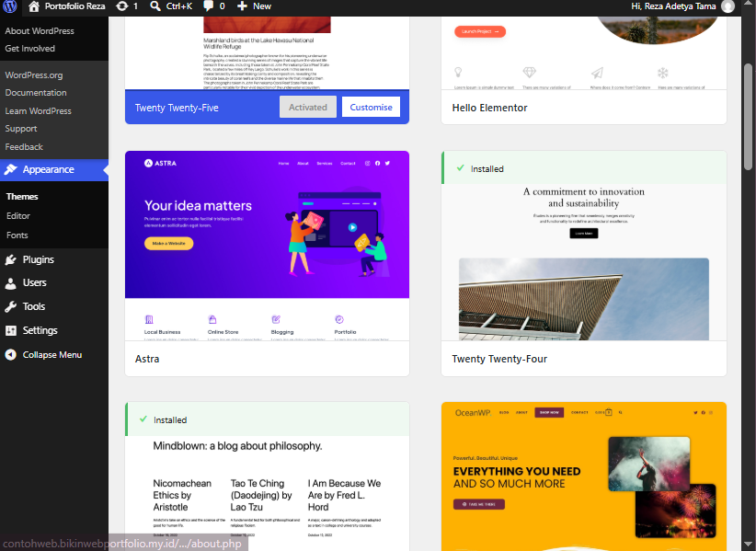Open the Get Involved link
The width and height of the screenshot is (756, 551).
tap(30, 49)
